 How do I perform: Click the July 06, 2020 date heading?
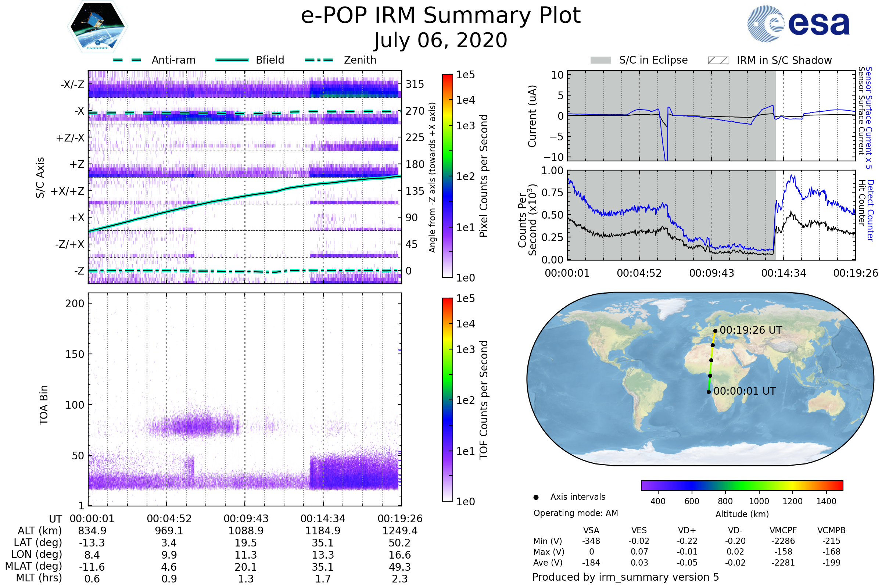(441, 40)
